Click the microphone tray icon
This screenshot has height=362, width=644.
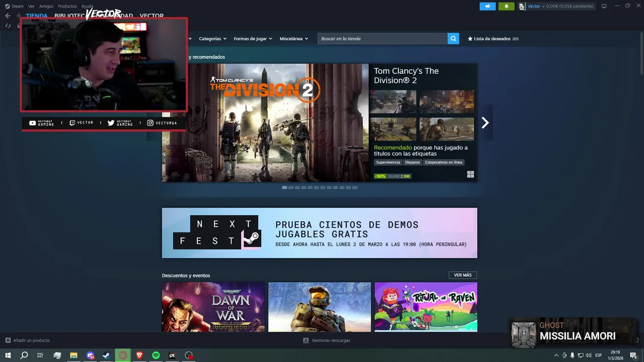(572, 355)
